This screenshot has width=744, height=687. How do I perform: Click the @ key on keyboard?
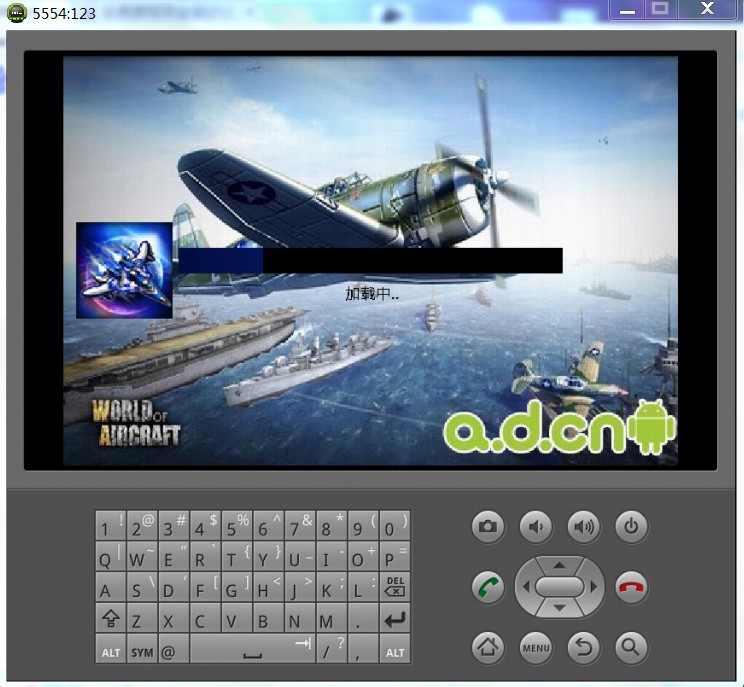pyautogui.click(x=174, y=649)
